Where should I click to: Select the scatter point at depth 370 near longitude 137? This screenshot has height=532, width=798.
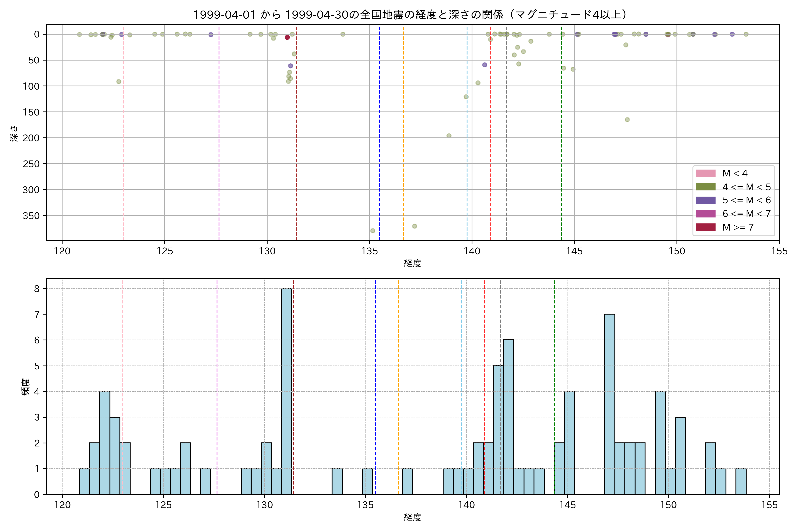click(414, 226)
